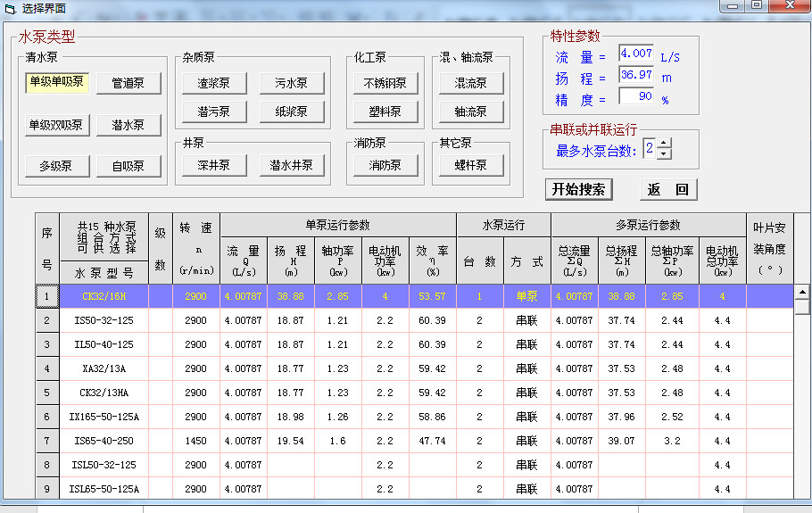Click the 返回 button
The width and height of the screenshot is (812, 513).
click(x=668, y=189)
